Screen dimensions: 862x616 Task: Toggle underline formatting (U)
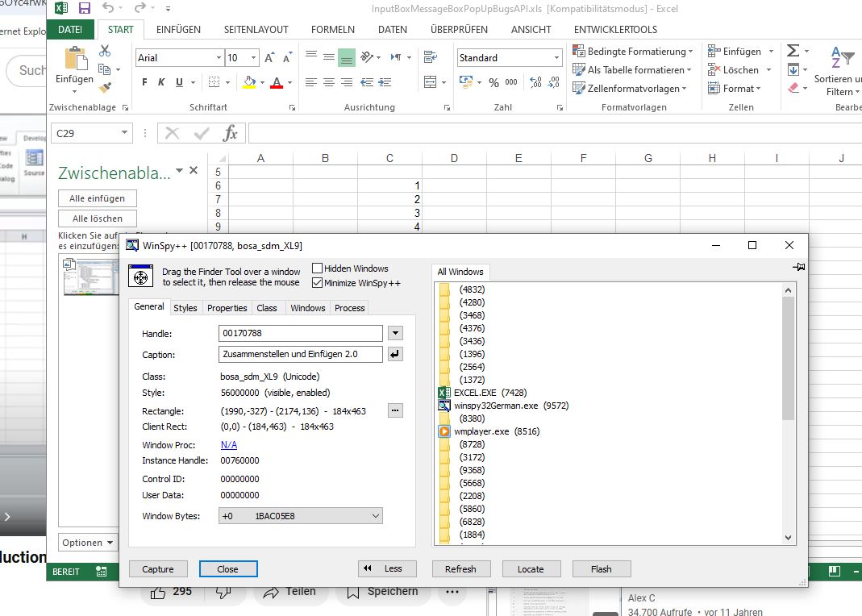pyautogui.click(x=179, y=82)
